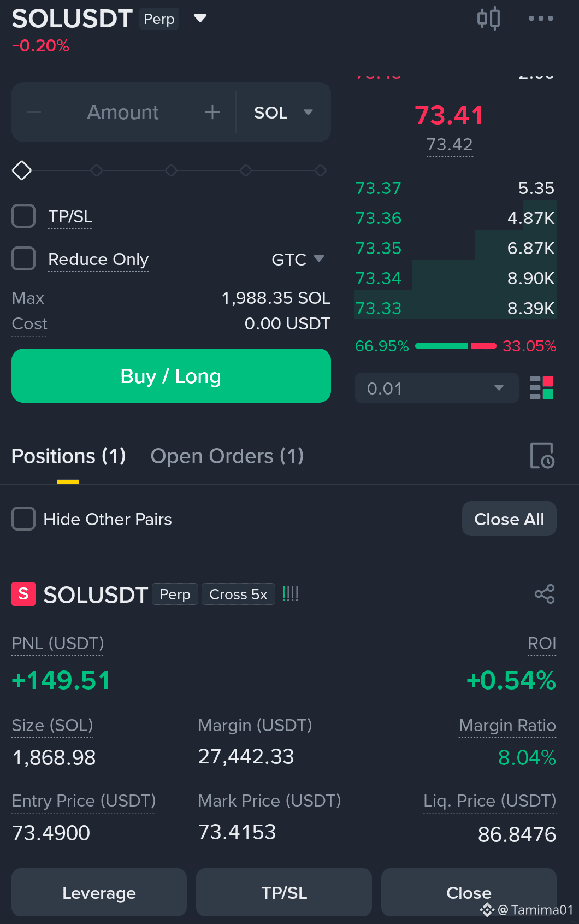Viewport: 579px width, 924px height.
Task: Expand the SOLUSDT pair selector arrow
Action: [200, 19]
